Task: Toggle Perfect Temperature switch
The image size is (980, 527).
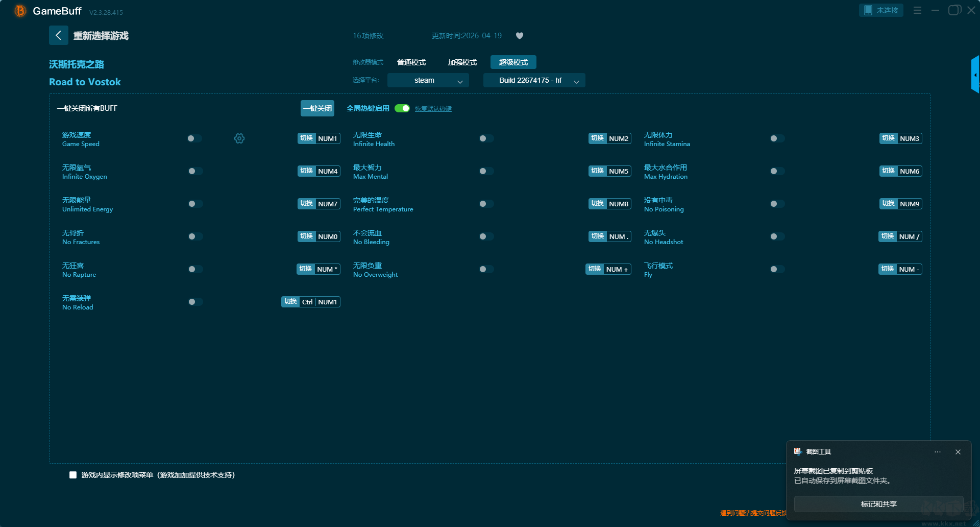Action: pos(486,204)
